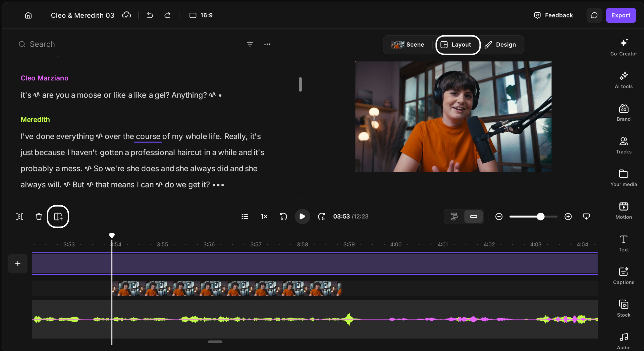The image size is (644, 351).
Task: Switch to the Scene tab
Action: (408, 44)
